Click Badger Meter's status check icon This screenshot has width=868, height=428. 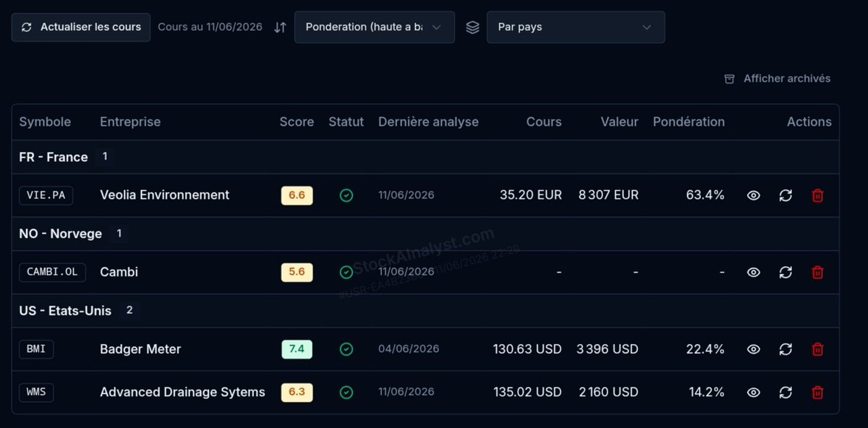click(346, 349)
